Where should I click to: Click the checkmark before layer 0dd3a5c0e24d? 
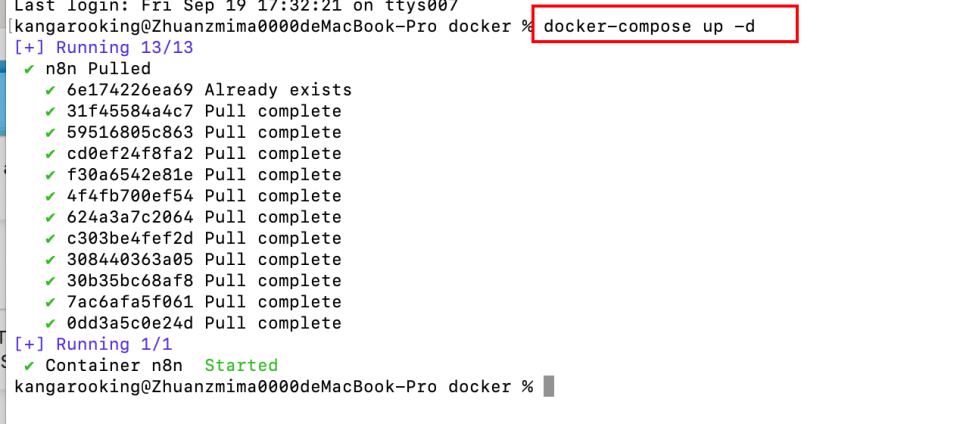point(50,324)
